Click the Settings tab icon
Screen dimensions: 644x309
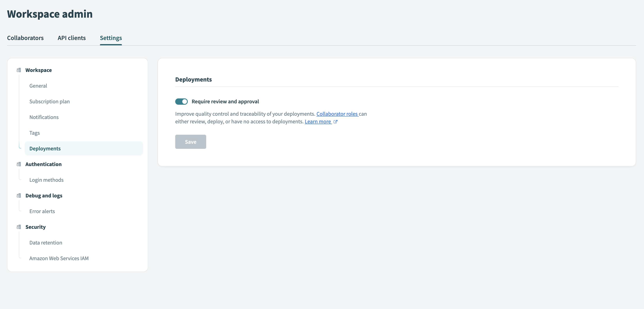111,38
